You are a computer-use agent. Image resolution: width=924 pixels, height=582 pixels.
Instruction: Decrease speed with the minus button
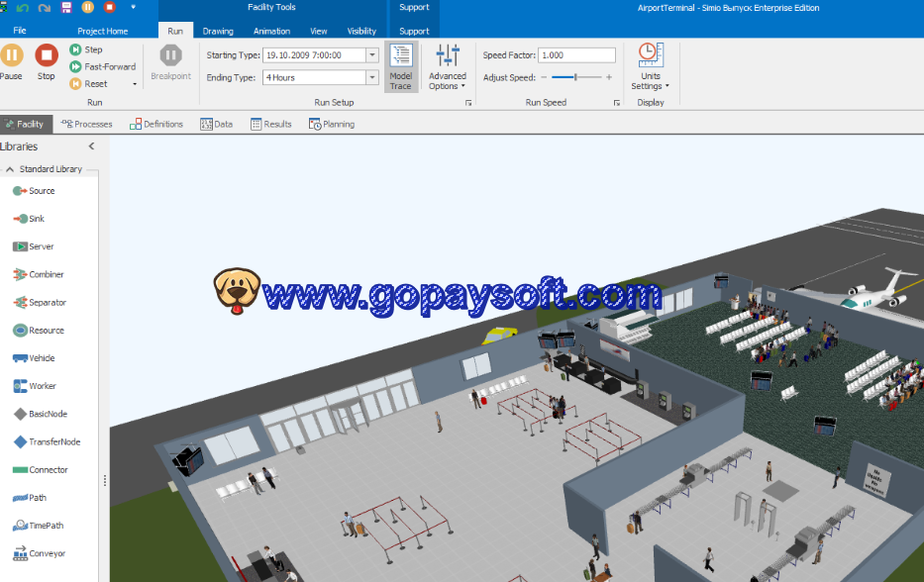click(x=544, y=77)
